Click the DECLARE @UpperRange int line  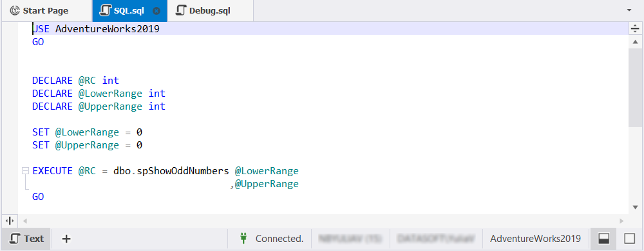99,106
